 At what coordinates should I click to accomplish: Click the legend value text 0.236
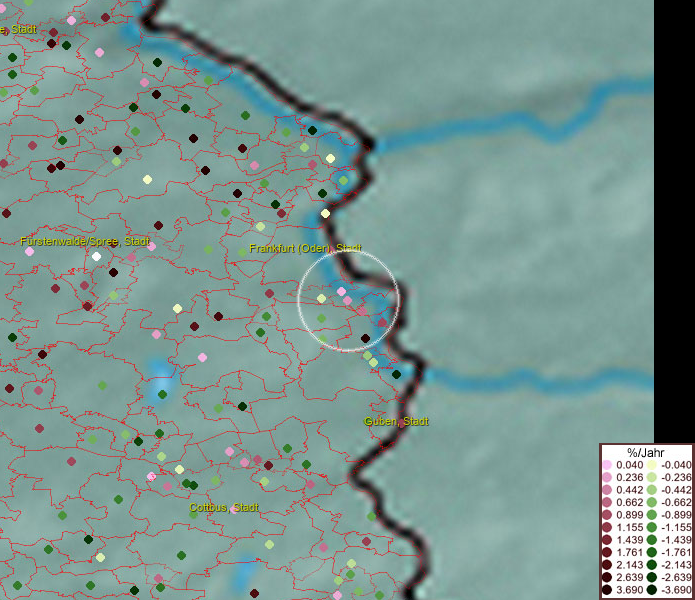point(629,477)
